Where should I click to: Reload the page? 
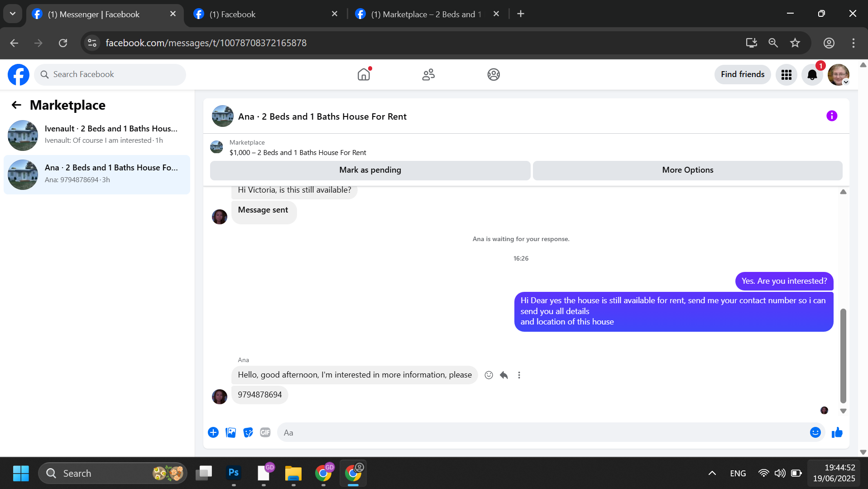63,43
